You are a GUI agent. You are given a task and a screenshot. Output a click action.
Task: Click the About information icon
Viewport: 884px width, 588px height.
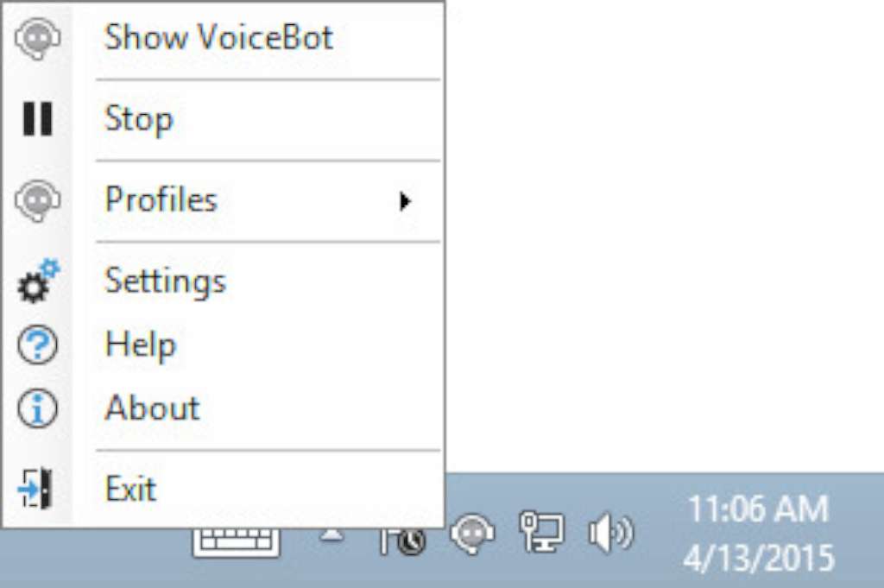(37, 408)
